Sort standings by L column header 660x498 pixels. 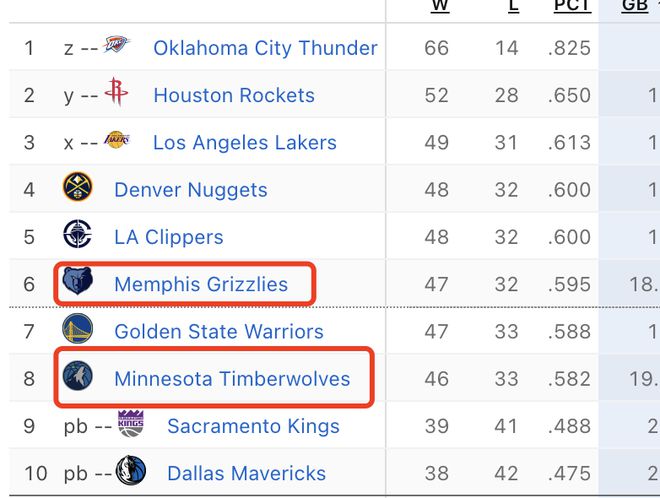(514, 6)
